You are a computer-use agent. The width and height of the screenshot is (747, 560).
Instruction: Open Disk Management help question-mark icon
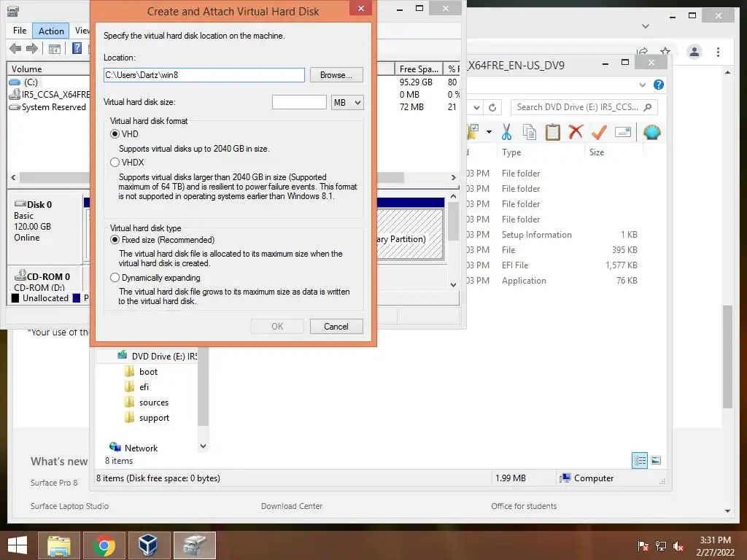click(x=77, y=48)
